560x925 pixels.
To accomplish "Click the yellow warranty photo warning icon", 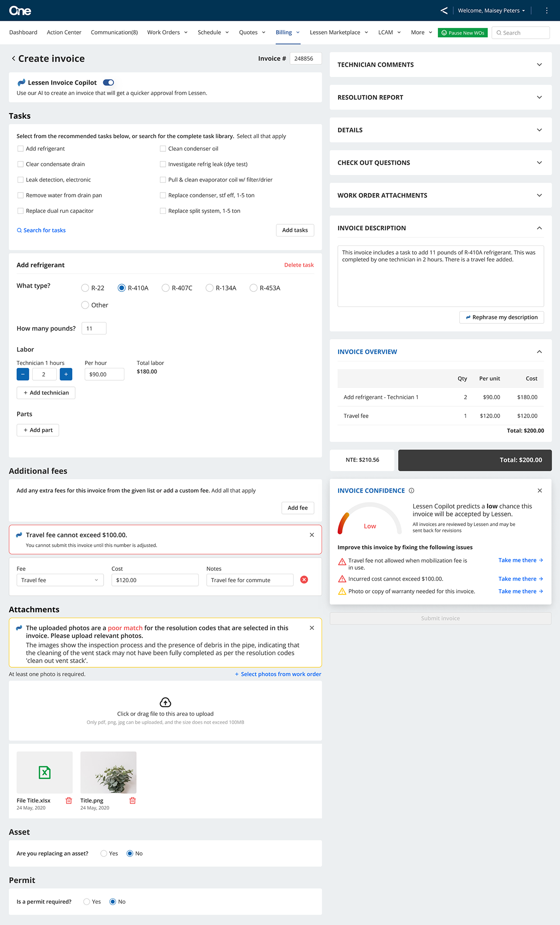I will click(x=342, y=591).
